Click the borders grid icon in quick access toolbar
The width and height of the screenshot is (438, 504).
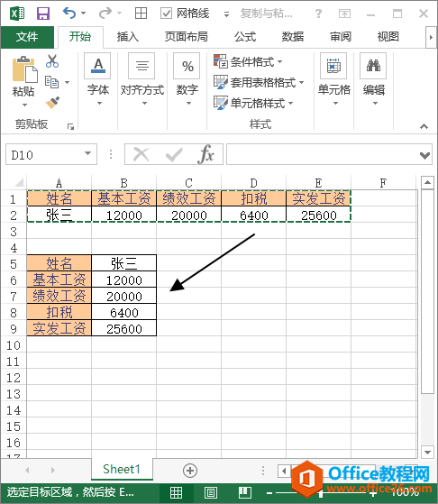coord(141,14)
